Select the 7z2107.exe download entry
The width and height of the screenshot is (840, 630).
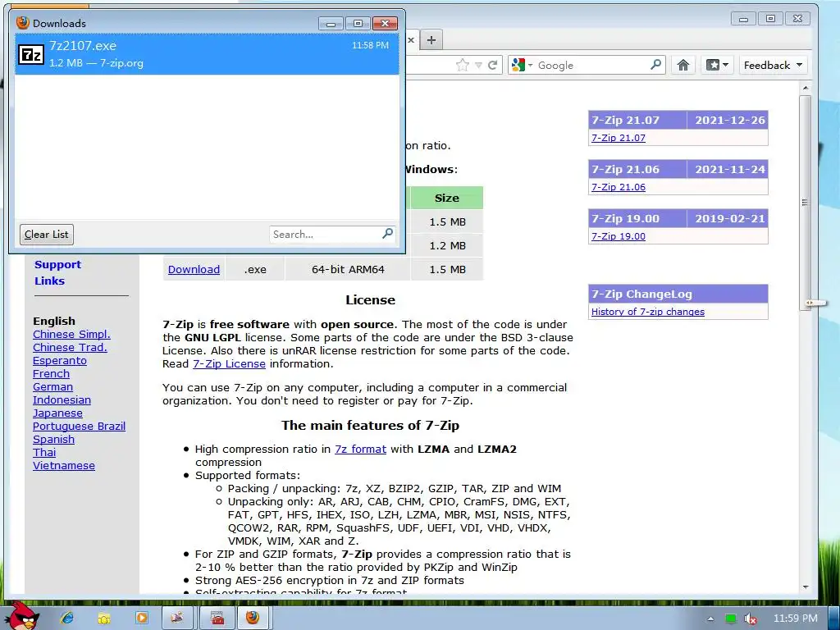(x=207, y=54)
